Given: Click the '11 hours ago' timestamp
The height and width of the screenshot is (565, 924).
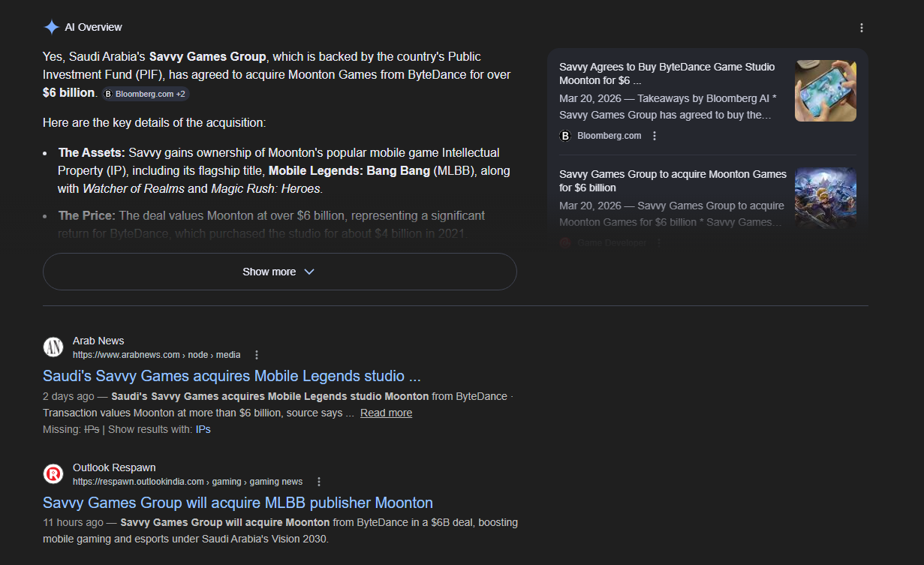Looking at the screenshot, I should coord(73,522).
